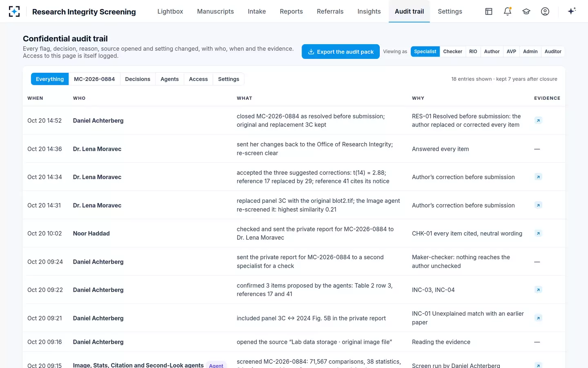Filter audit entries by Agents
The height and width of the screenshot is (368, 588).
pyautogui.click(x=169, y=79)
